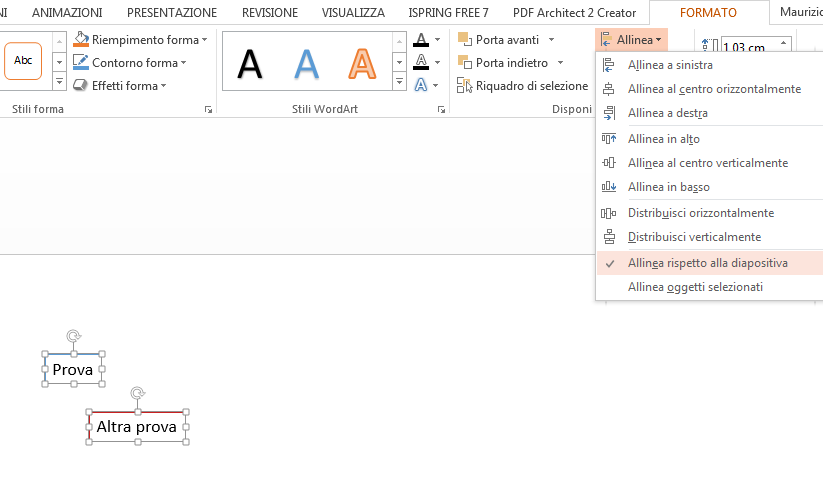Click the Allinea a sinistra icon

(608, 65)
